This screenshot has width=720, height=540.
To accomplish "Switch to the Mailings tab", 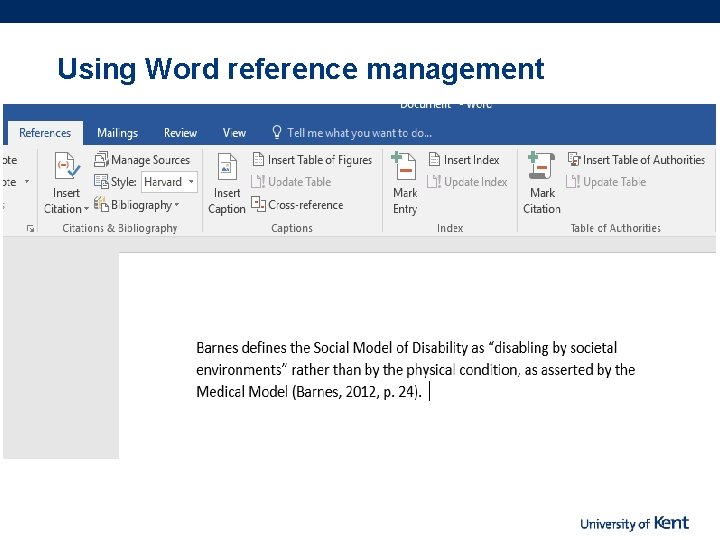I will pos(117,133).
